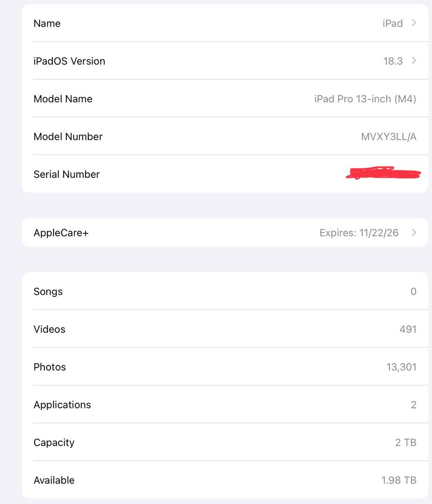Tap the Serial Number label
This screenshot has height=504, width=432.
67,174
